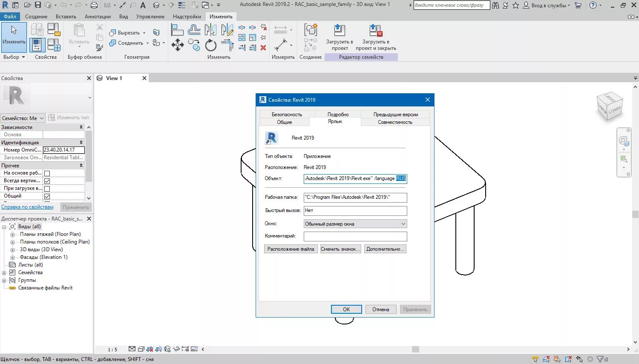The width and height of the screenshot is (639, 364).
Task: Select the Изменить arrow tool in ribbon
Action: coord(14,37)
